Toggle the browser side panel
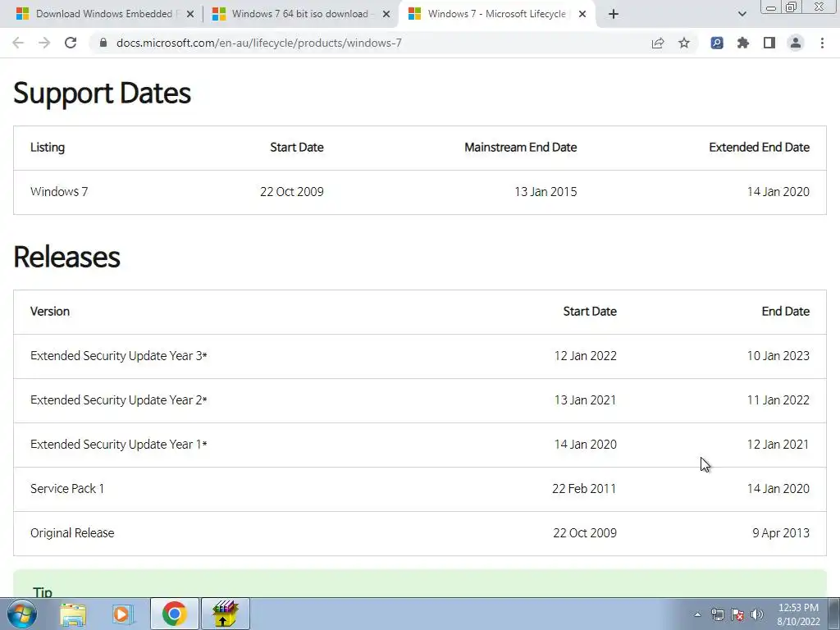840x630 pixels. click(x=769, y=43)
